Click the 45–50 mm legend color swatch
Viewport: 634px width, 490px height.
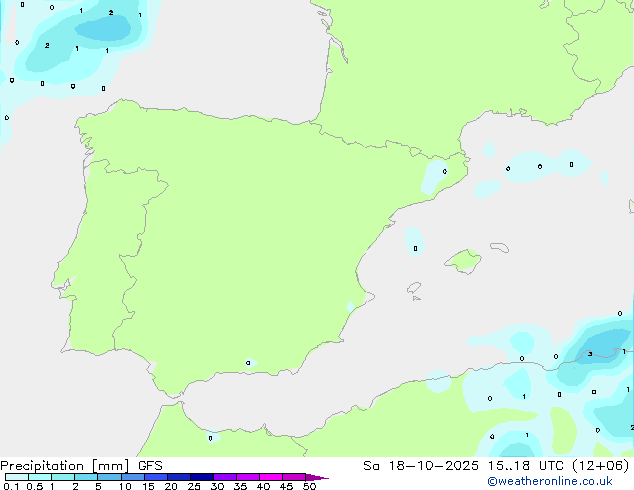coord(294,477)
